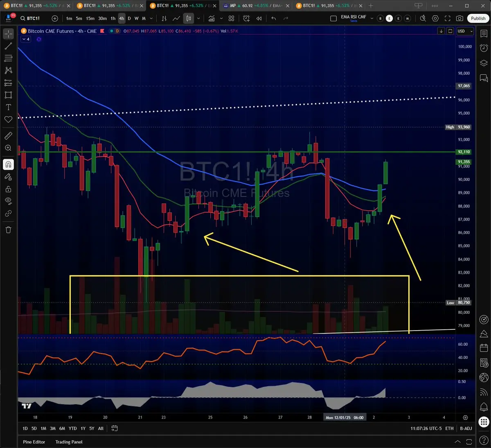Undo the last chart action
The image size is (491, 448).
pyautogui.click(x=274, y=18)
